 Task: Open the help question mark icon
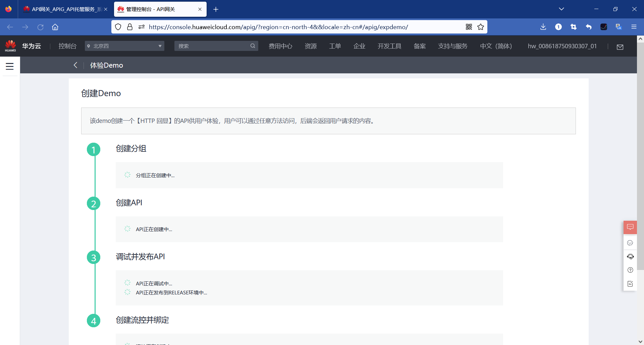630,270
